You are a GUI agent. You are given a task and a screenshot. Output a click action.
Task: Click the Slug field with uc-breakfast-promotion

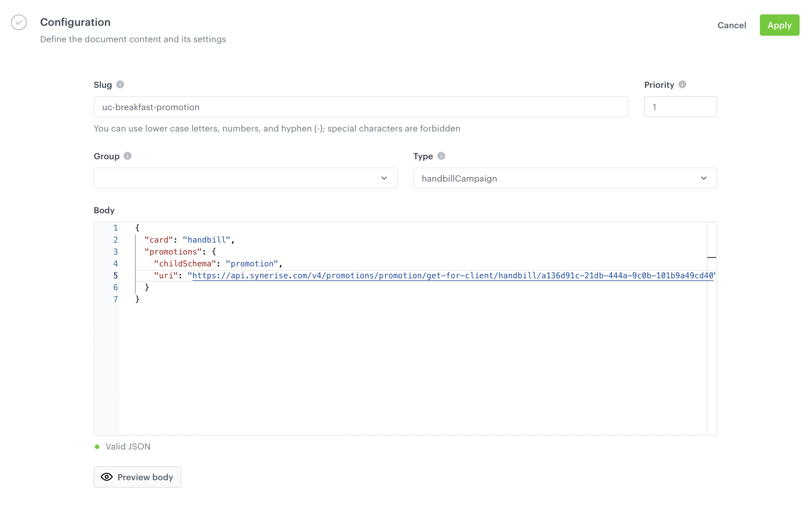coord(360,107)
